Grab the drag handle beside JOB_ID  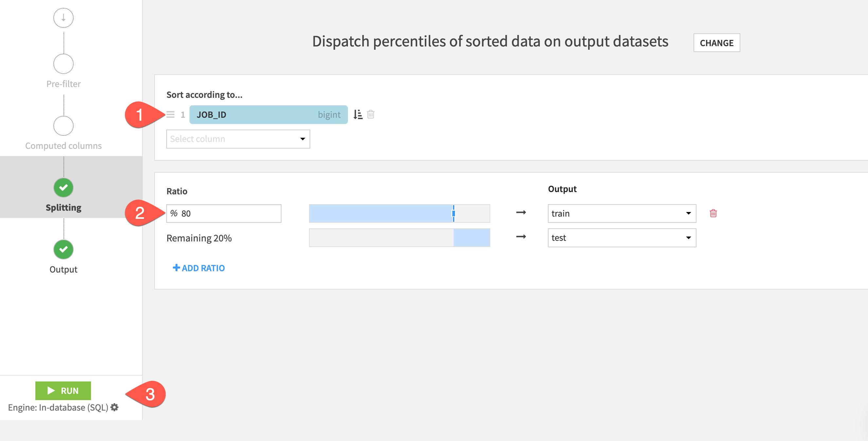(171, 115)
